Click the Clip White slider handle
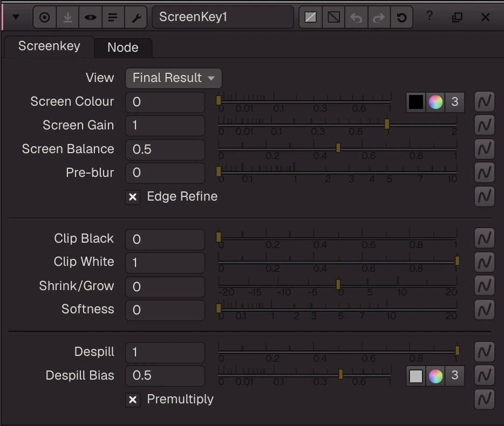This screenshot has height=426, width=504. click(457, 261)
